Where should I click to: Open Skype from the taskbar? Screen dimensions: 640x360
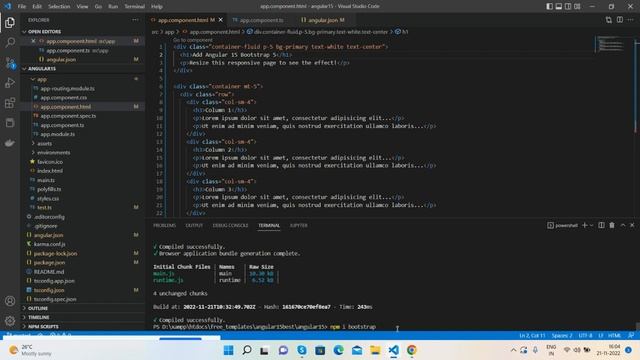point(302,350)
